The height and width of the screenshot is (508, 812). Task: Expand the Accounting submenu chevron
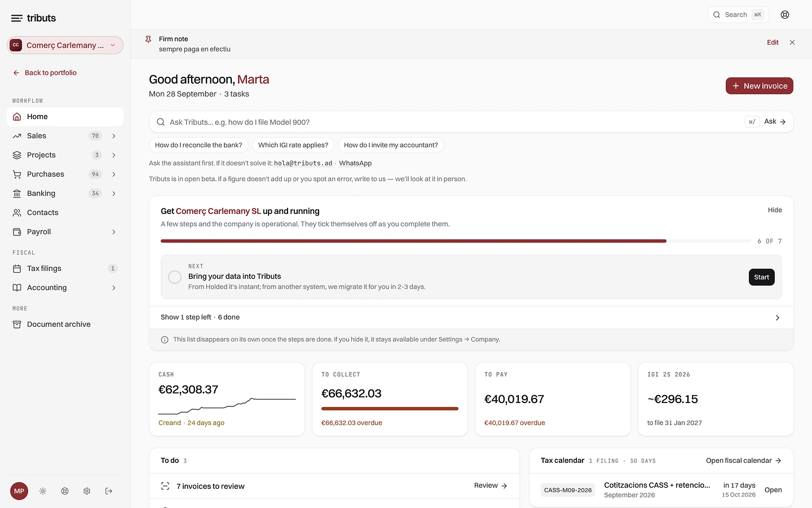[114, 288]
